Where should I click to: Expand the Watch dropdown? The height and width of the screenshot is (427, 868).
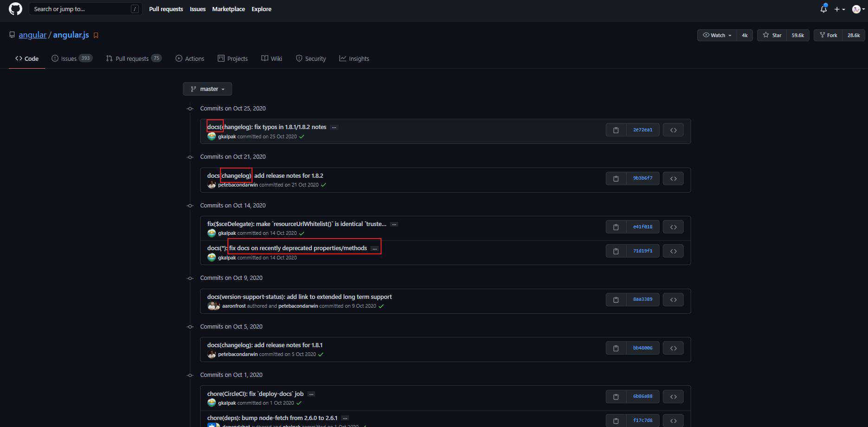pyautogui.click(x=717, y=35)
